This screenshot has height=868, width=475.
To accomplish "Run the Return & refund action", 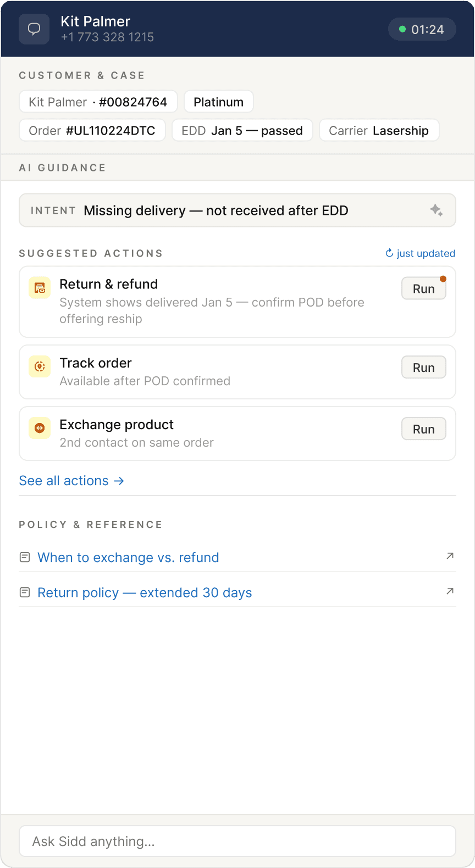I will [x=423, y=289].
